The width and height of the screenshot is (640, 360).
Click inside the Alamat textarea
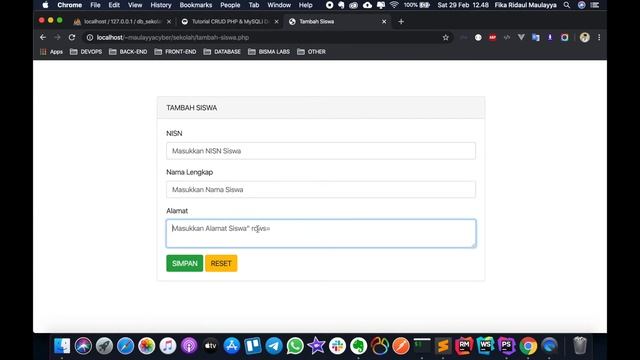(x=321, y=233)
